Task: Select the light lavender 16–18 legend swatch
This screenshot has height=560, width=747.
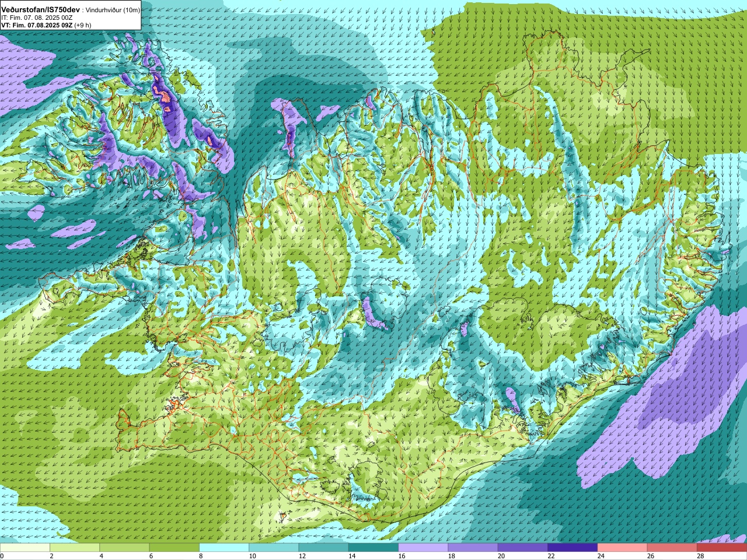Action: (x=423, y=548)
